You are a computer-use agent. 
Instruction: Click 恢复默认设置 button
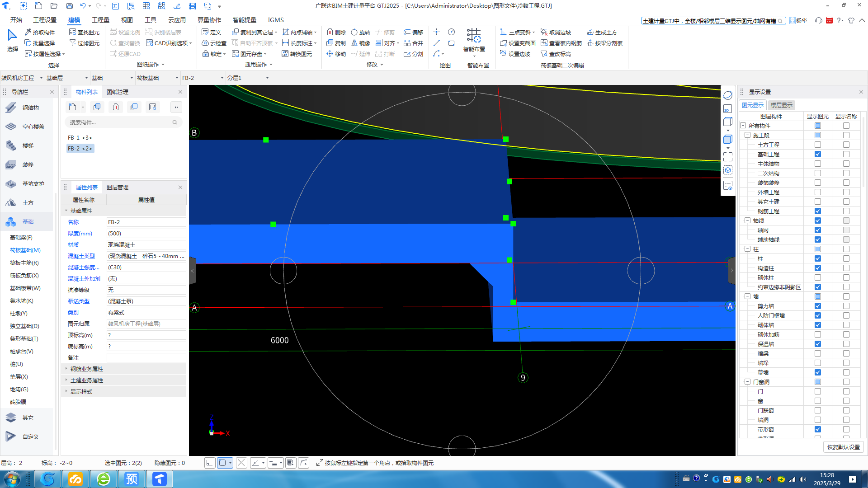tap(843, 447)
